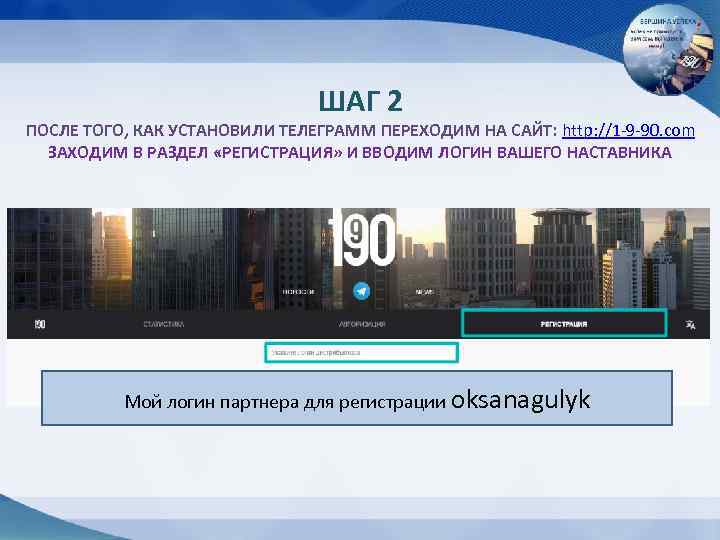The height and width of the screenshot is (540, 720).
Task: Focus the distributor login input field
Action: tap(361, 353)
